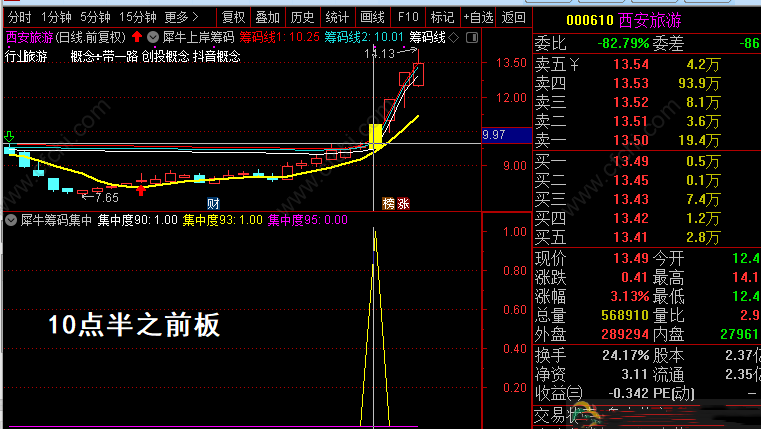
Task: Click the 7.65 low price annotation
Action: (106, 198)
